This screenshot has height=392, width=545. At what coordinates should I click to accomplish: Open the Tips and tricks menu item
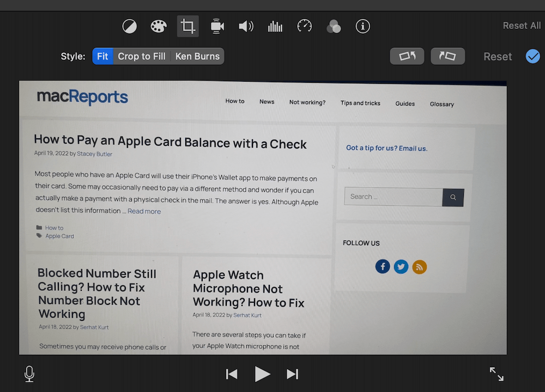[x=360, y=103]
